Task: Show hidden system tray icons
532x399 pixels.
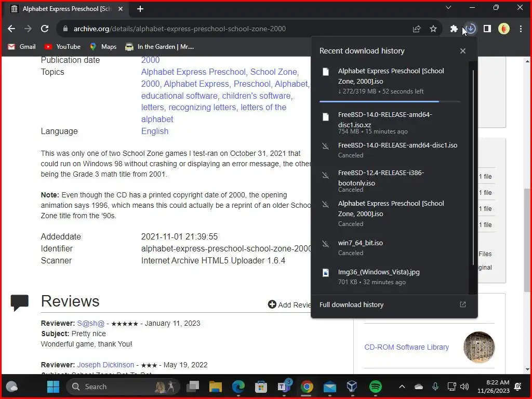Action: [402, 387]
